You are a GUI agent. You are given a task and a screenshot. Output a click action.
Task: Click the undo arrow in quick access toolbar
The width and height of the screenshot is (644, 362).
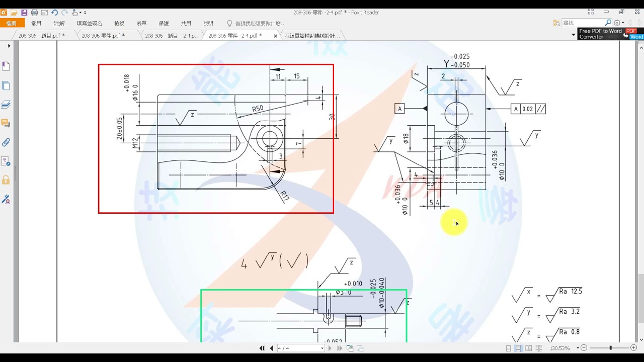click(54, 13)
